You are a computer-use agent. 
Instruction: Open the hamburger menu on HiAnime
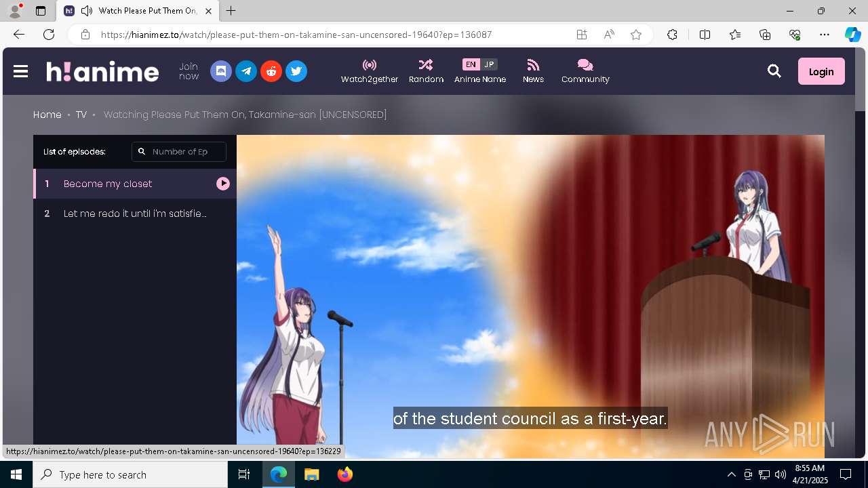tap(20, 71)
